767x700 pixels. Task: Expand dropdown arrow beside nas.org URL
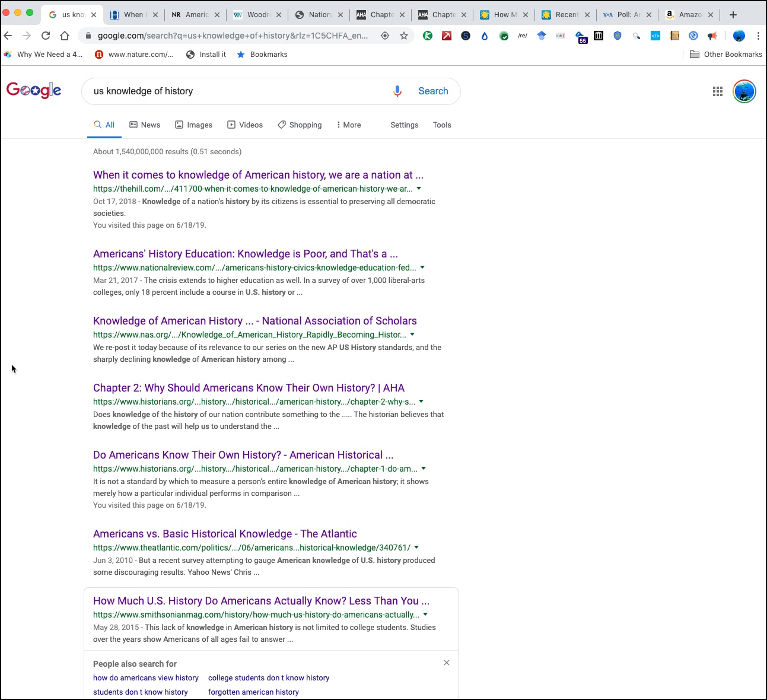pos(412,335)
